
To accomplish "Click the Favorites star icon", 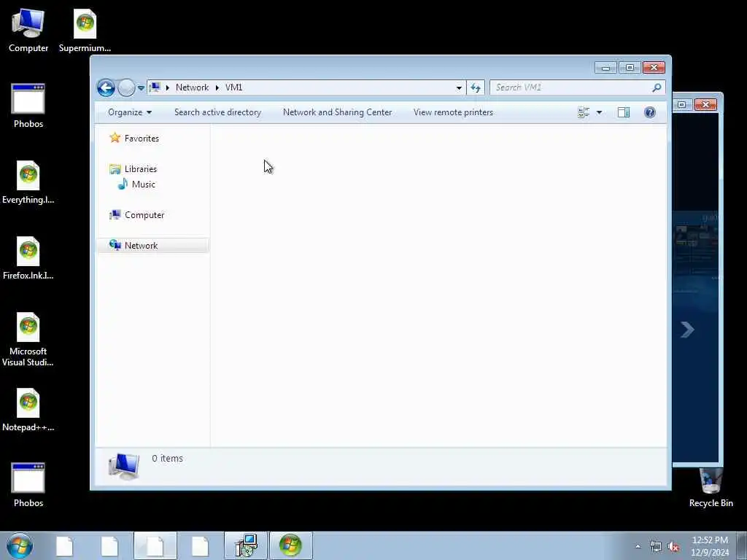I will click(x=115, y=138).
